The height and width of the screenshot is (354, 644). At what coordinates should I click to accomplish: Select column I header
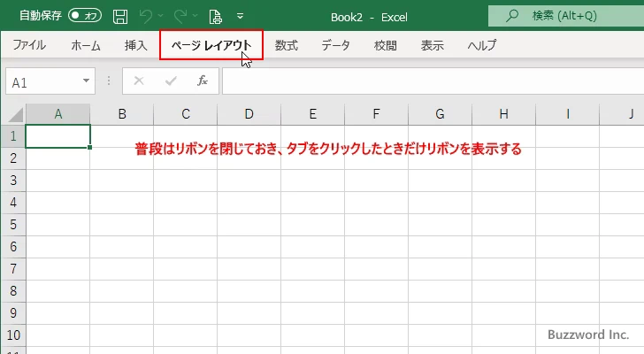(x=567, y=114)
